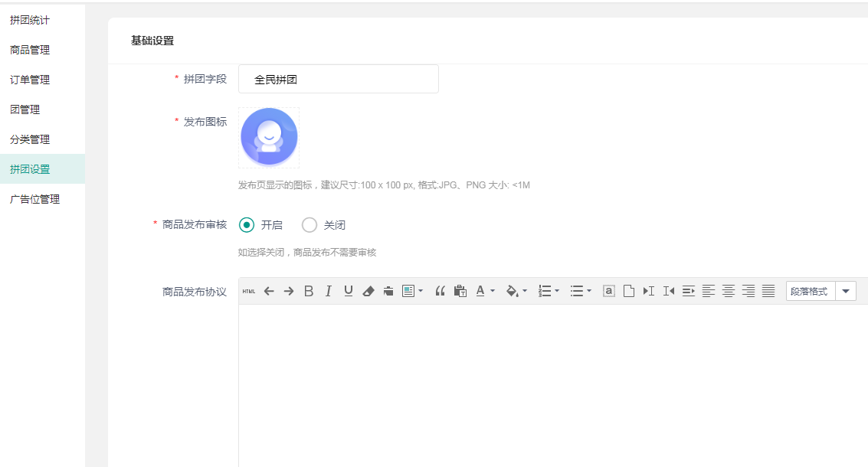Select 开启 for 商品发布审核
The image size is (868, 467).
247,225
